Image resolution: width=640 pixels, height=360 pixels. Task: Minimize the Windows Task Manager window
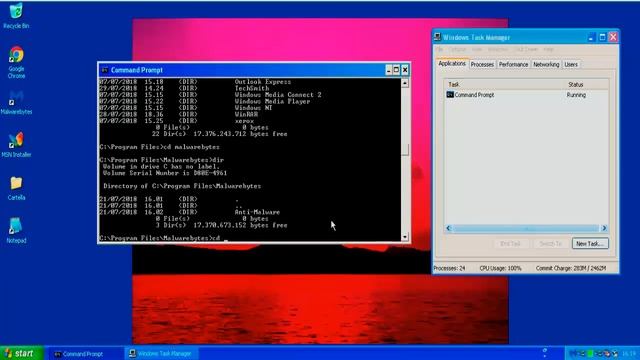tap(591, 37)
